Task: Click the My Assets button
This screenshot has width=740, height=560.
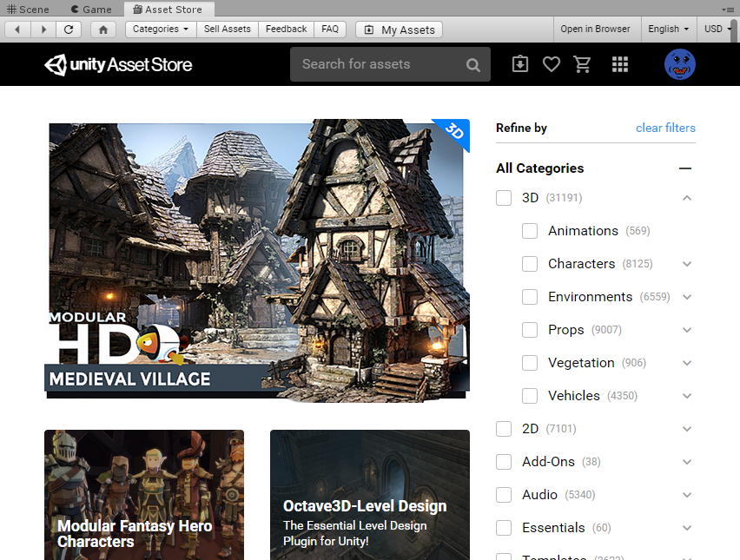Action: coord(399,30)
